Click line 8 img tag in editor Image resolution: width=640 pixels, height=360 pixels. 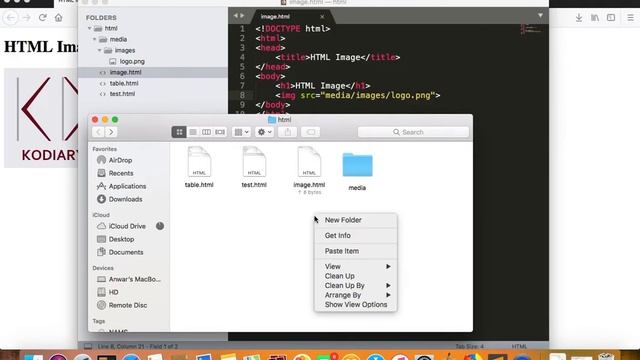point(358,96)
